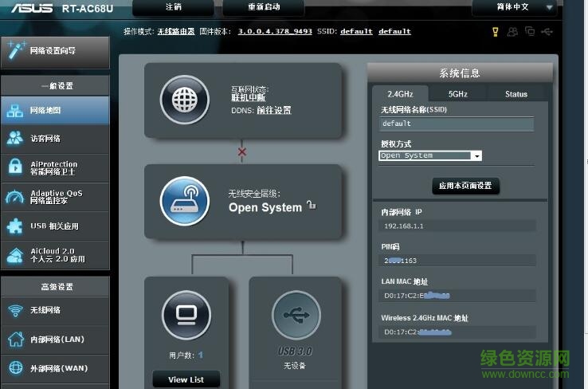Screen dimensions: 588x389
Task: Click the USB puzzle piece icon
Action: click(14, 226)
